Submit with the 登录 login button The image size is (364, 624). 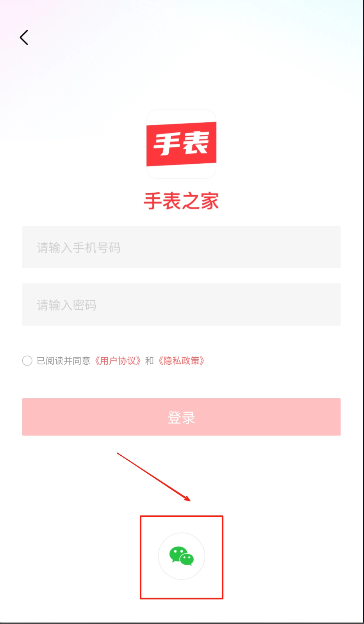coord(181,417)
